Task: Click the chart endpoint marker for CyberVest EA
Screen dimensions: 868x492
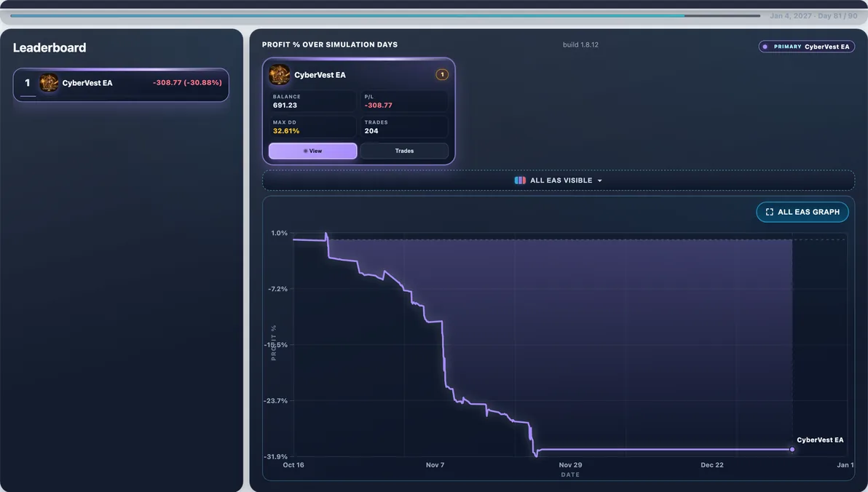Action: [792, 449]
